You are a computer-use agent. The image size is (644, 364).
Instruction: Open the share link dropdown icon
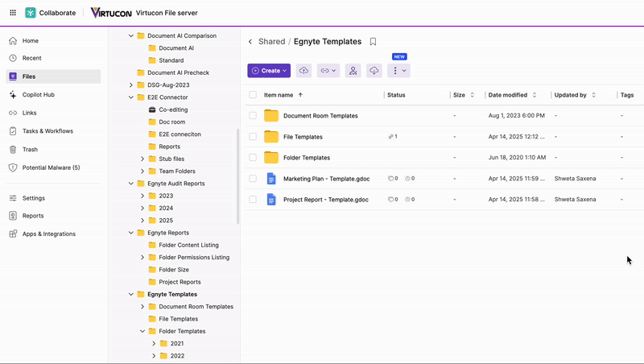click(328, 71)
